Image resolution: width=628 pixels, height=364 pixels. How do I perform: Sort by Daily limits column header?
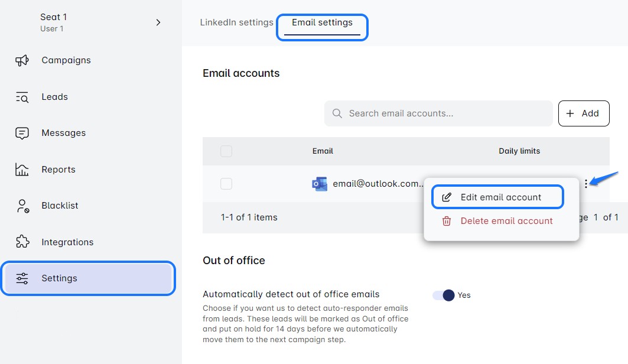pyautogui.click(x=519, y=151)
